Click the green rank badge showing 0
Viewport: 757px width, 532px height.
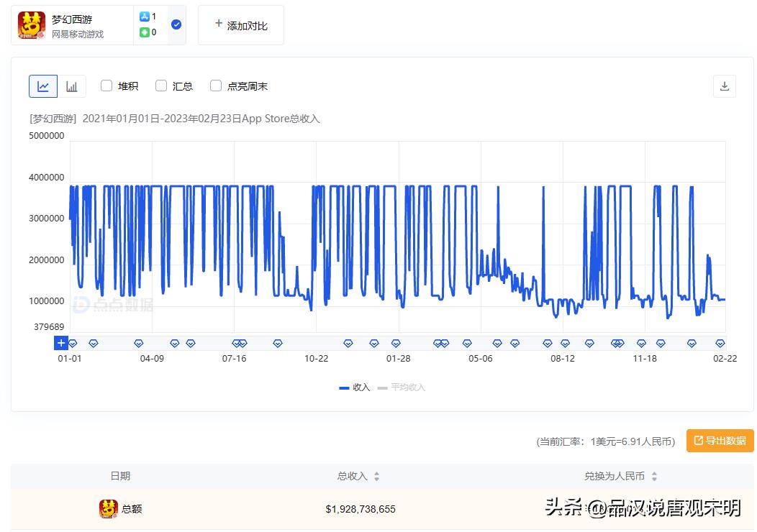144,31
